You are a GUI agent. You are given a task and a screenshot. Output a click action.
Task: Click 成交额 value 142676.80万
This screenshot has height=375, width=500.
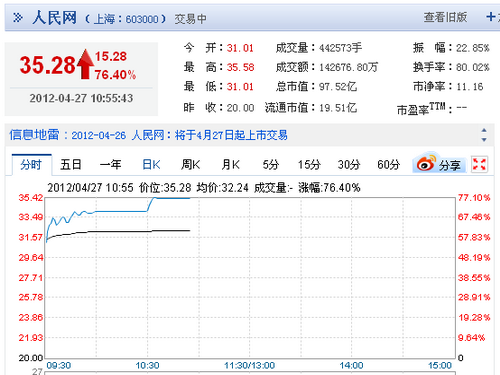349,68
